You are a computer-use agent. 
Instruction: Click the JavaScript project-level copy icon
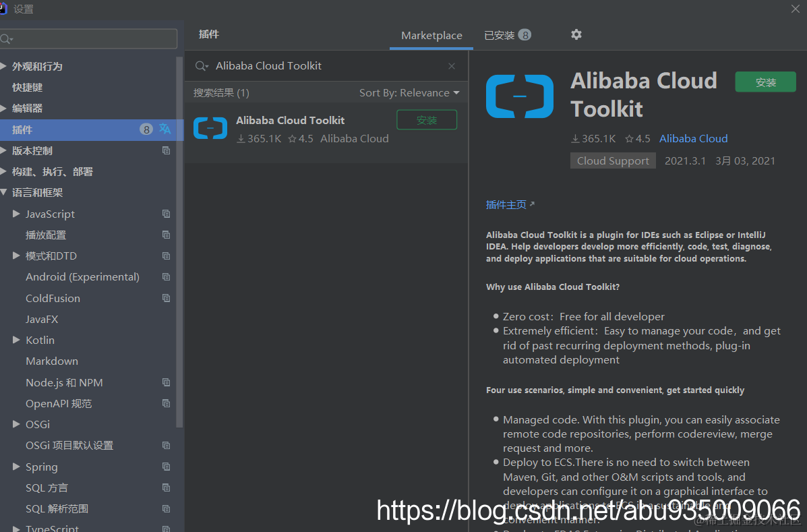tap(166, 214)
